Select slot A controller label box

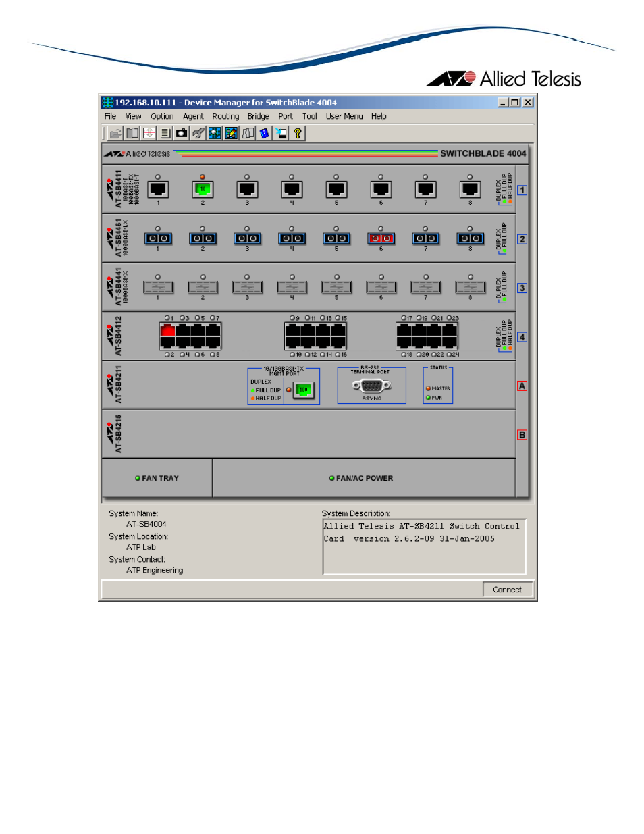pos(522,386)
